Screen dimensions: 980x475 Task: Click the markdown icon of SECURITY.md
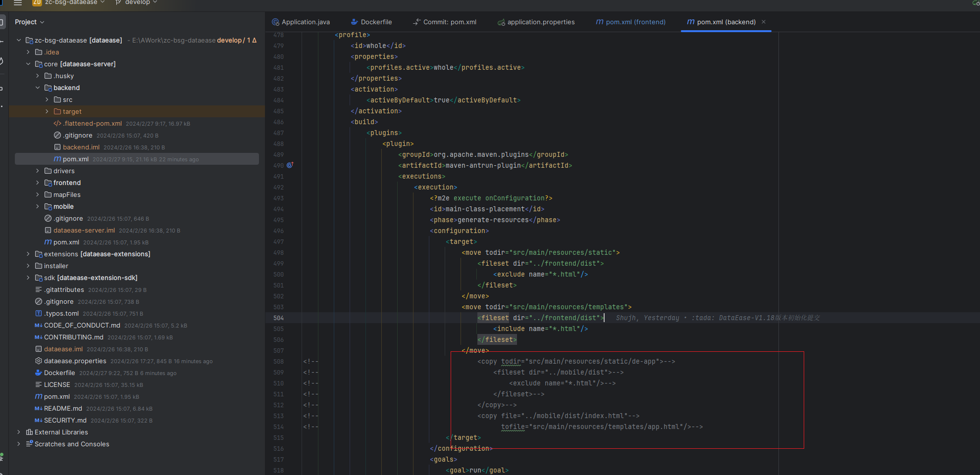pos(39,420)
